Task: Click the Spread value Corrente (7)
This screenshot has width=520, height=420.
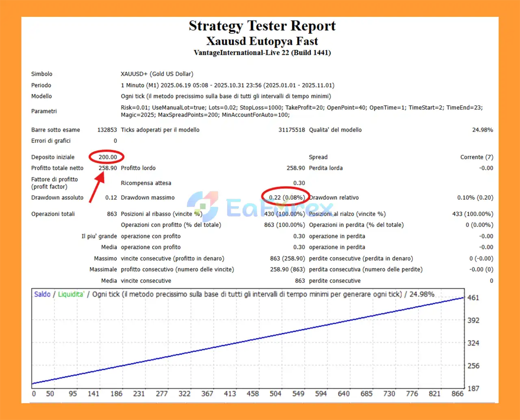Action: click(x=477, y=157)
